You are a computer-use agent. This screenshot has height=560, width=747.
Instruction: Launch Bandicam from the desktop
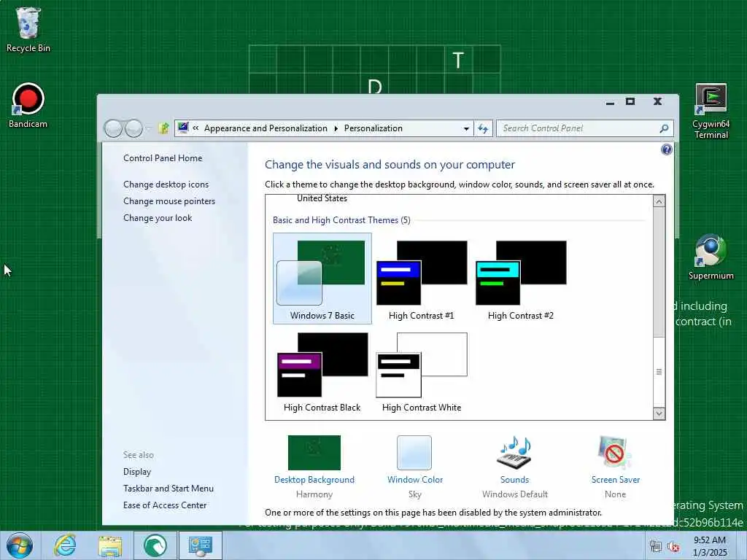point(28,106)
